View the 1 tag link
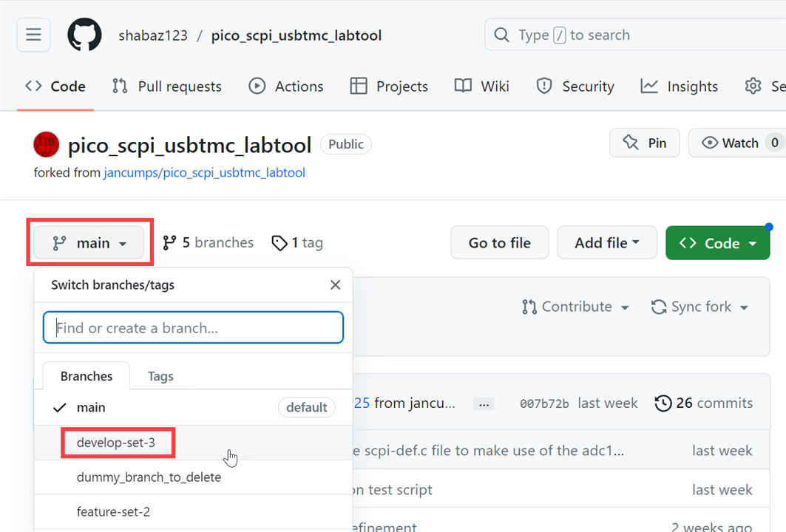 [297, 243]
